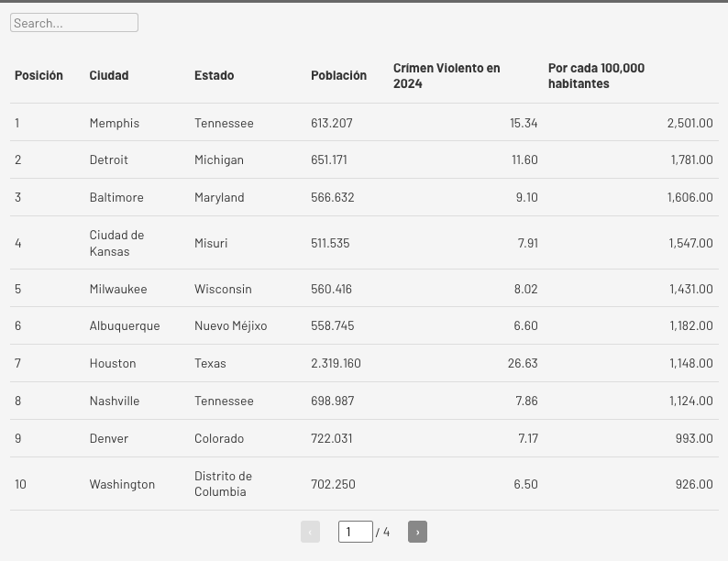Click the Denver city cell
The width and height of the screenshot is (728, 561).
point(109,438)
